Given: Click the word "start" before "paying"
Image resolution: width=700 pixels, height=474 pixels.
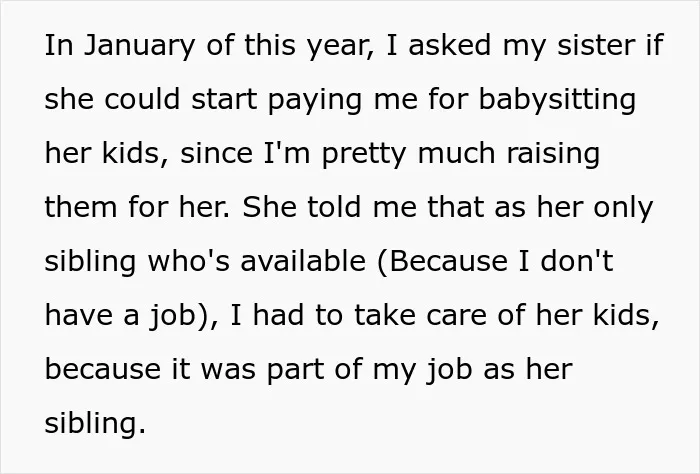Looking at the screenshot, I should tap(224, 100).
